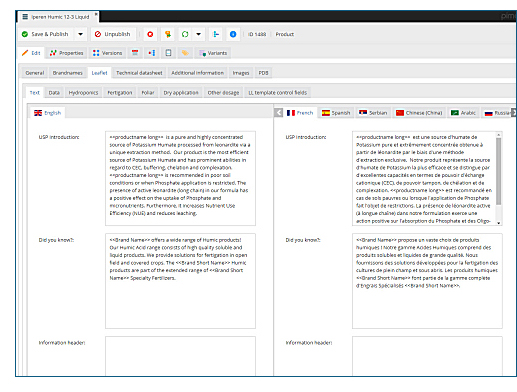Image resolution: width=517 pixels, height=392 pixels.
Task: Select the Other dosage sub-tab
Action: [x=223, y=93]
